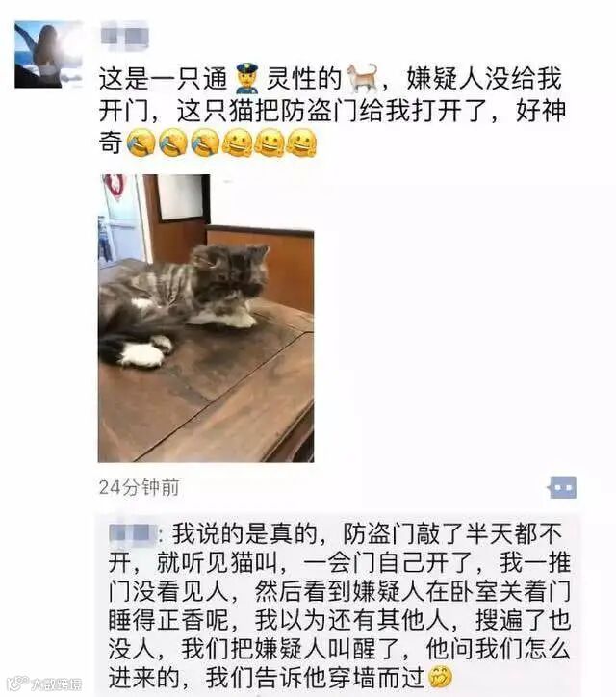Click the comment line starting 睡得正香呢
Image resolution: width=616 pixels, height=697 pixels.
(x=339, y=620)
